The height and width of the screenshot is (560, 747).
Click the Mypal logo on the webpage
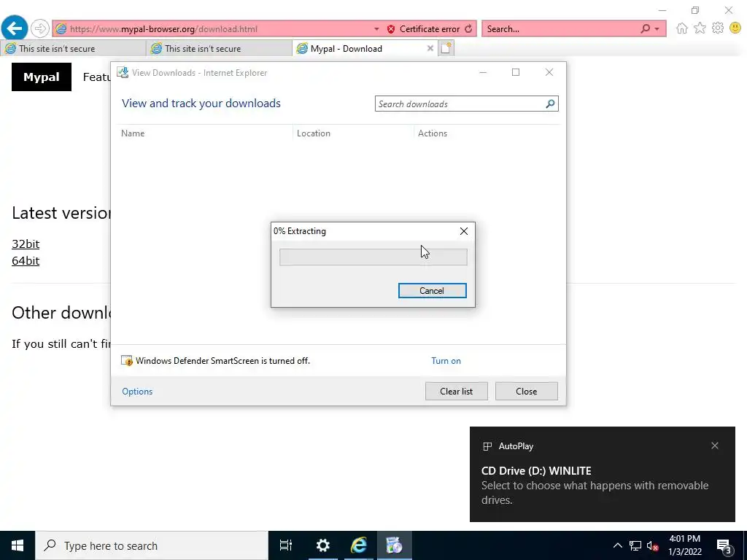[42, 77]
